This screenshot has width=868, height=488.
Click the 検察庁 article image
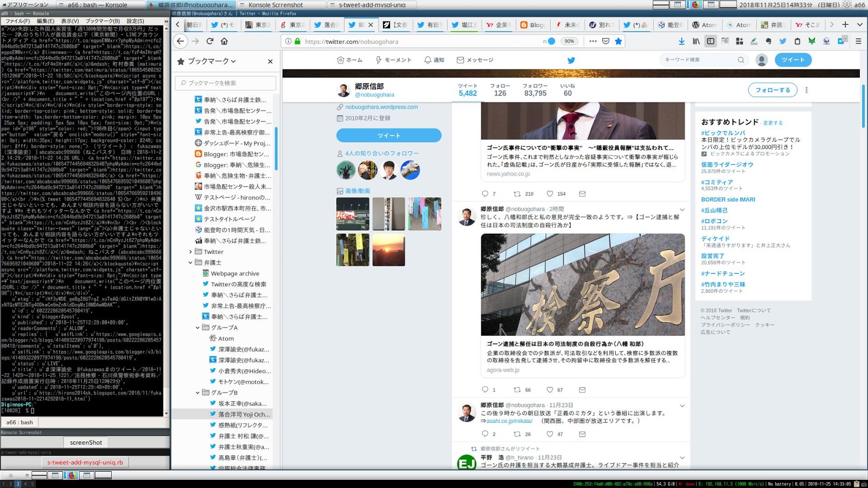(x=583, y=284)
